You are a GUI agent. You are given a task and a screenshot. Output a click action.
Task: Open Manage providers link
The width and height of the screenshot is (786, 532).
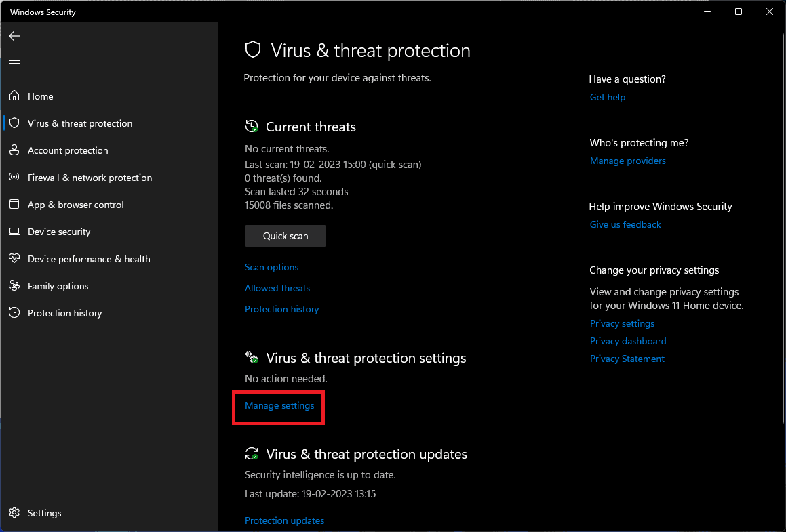point(628,161)
